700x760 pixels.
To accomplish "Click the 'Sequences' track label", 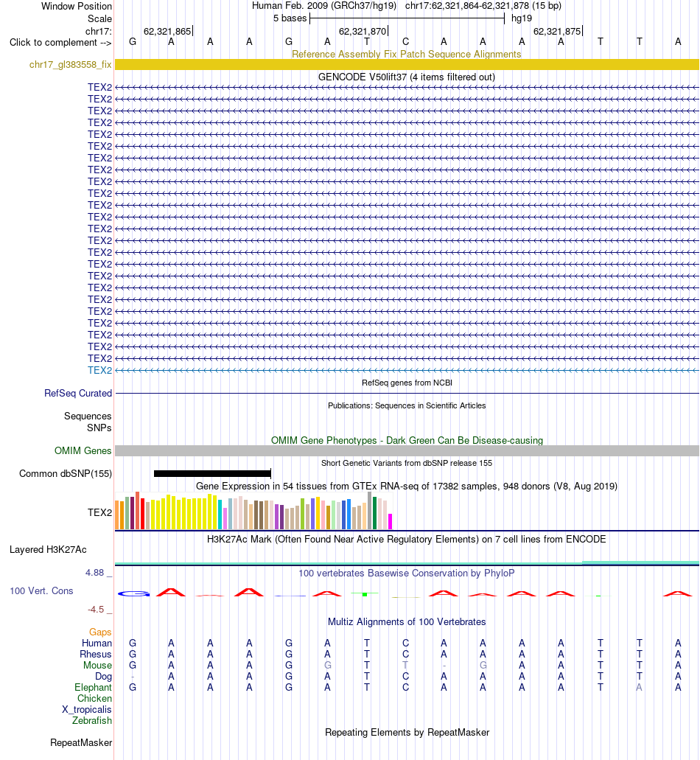I will point(88,416).
